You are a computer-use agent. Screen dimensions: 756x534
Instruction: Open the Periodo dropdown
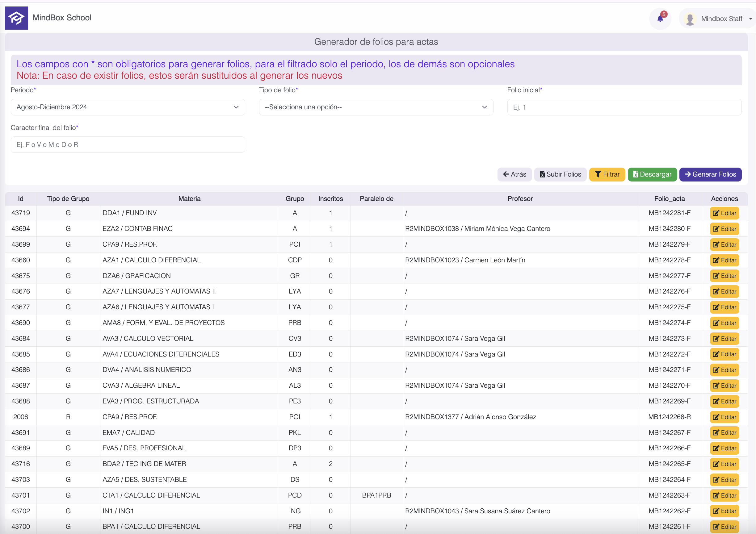(128, 107)
